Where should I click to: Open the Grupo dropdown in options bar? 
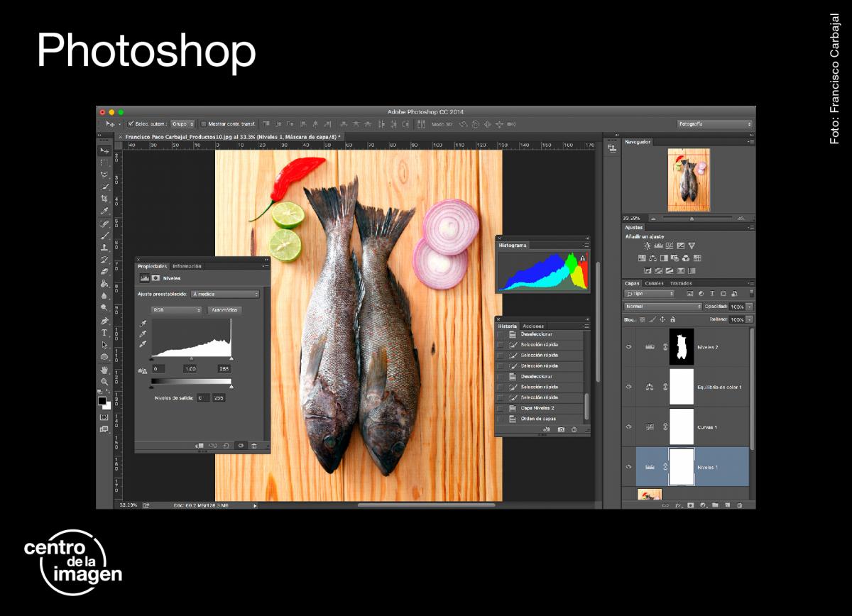(x=182, y=123)
